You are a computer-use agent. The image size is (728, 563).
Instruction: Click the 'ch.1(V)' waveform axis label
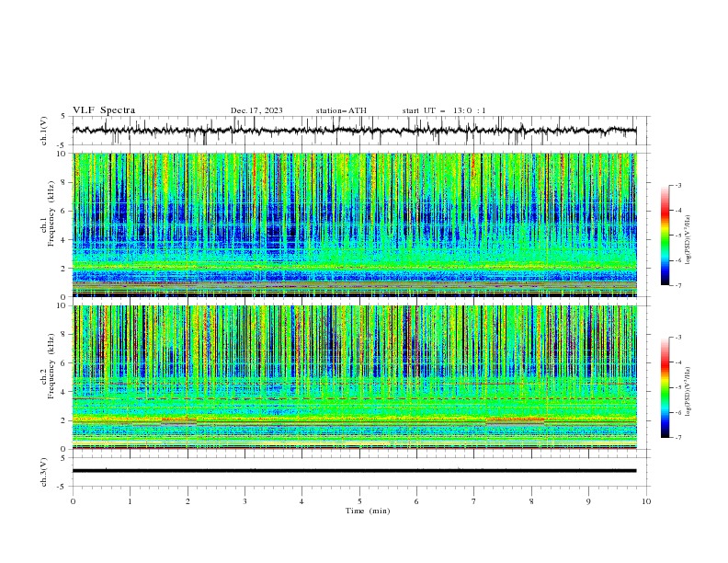[44, 131]
